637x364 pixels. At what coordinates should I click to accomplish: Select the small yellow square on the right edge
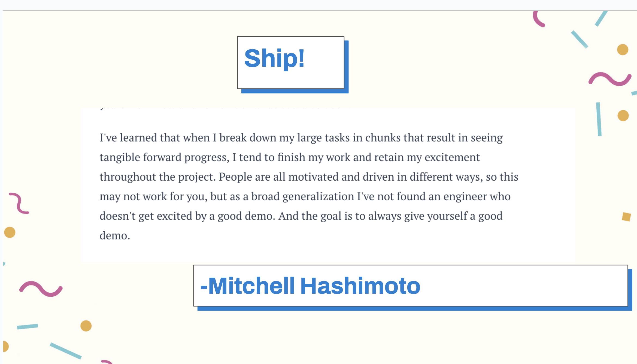pos(626,217)
